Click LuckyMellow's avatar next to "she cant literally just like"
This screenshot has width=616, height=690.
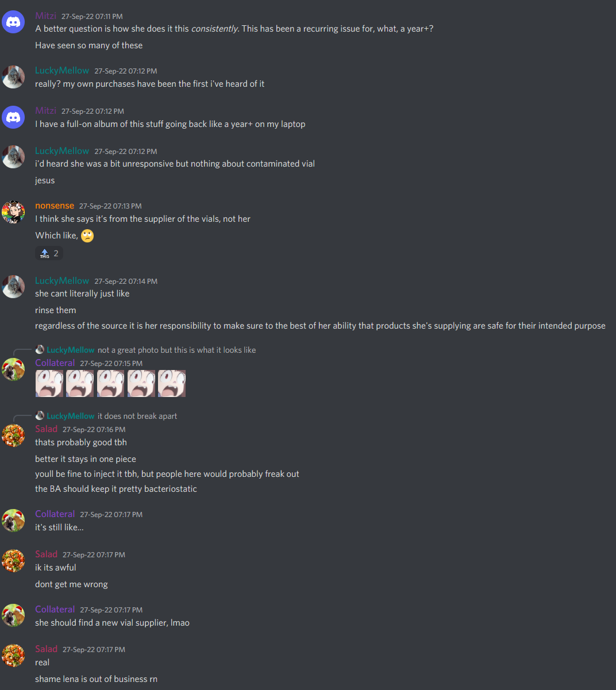coord(13,287)
